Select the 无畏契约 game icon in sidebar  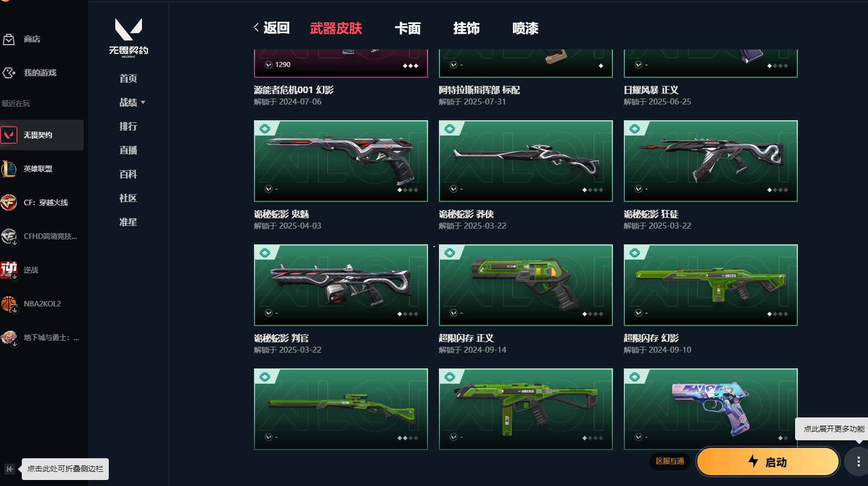9,135
